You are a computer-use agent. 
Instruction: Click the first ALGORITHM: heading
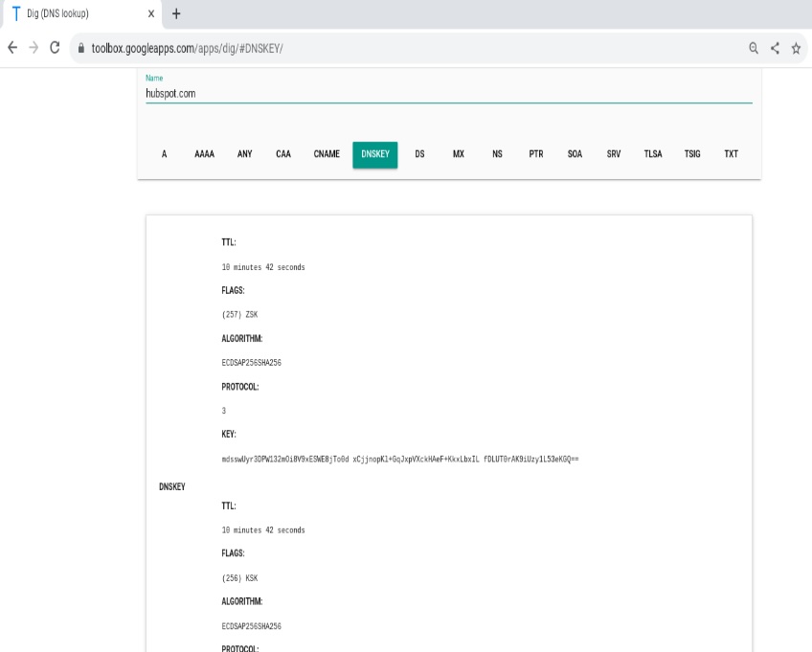[x=242, y=339]
